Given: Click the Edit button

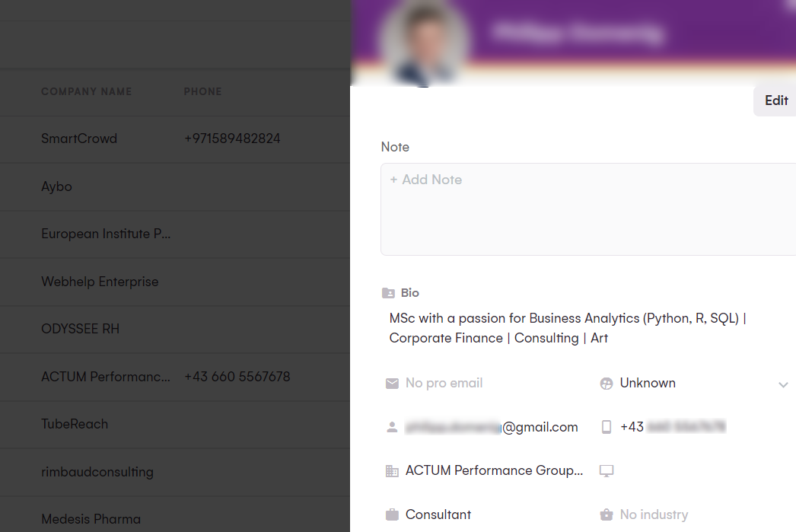Looking at the screenshot, I should [x=775, y=100].
